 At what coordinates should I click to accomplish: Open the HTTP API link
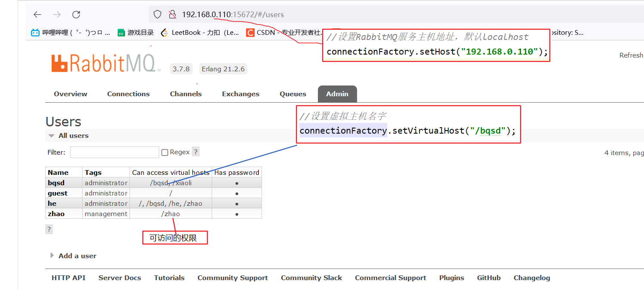click(x=68, y=278)
